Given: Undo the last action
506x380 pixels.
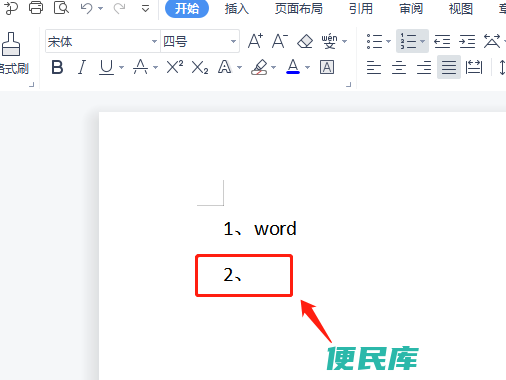Looking at the screenshot, I should click(x=86, y=8).
